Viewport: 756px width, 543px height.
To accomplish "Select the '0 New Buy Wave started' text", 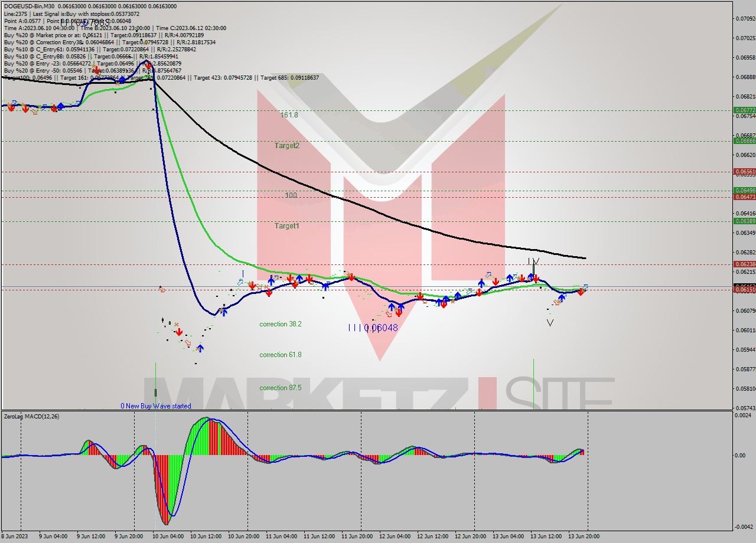I will point(156,406).
